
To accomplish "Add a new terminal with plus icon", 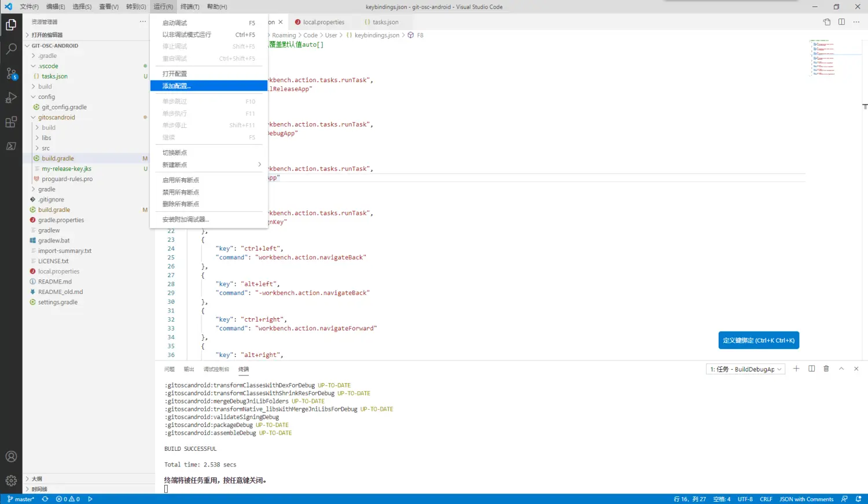I will [796, 369].
